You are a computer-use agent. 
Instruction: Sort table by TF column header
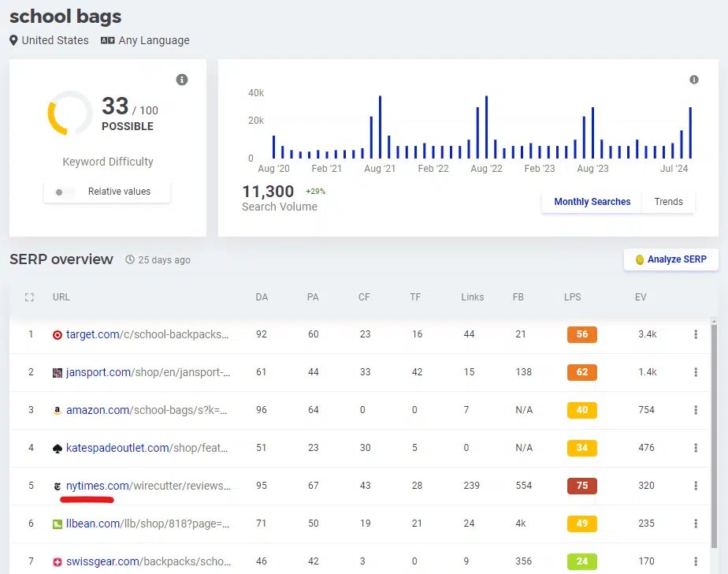[x=415, y=297]
